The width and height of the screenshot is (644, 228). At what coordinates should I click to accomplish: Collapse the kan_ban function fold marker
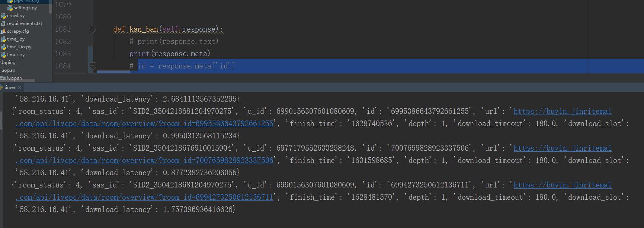93,29
